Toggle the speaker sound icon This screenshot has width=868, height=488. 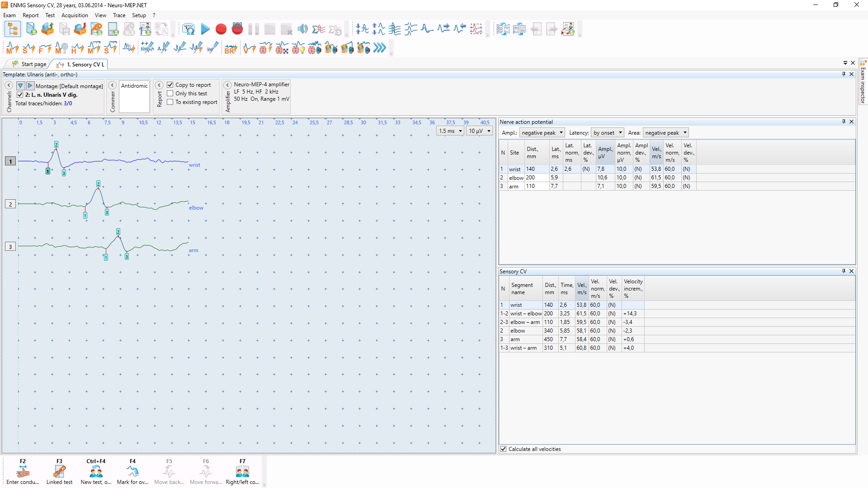302,29
